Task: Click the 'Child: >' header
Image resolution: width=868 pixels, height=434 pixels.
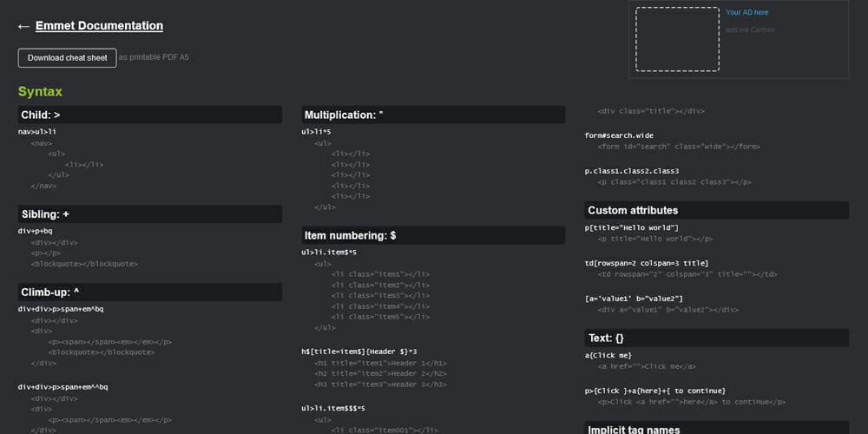Action: coord(150,115)
